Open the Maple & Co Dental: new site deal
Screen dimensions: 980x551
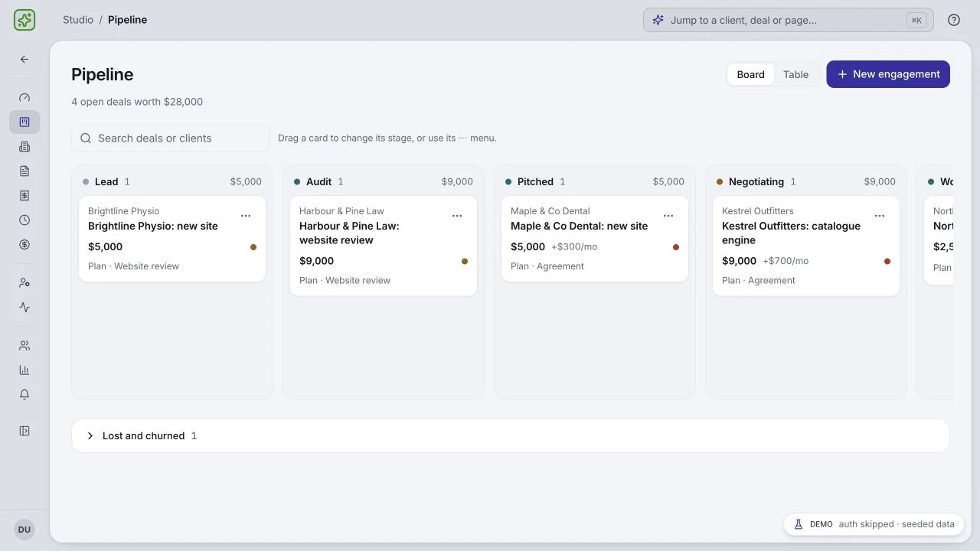579,226
